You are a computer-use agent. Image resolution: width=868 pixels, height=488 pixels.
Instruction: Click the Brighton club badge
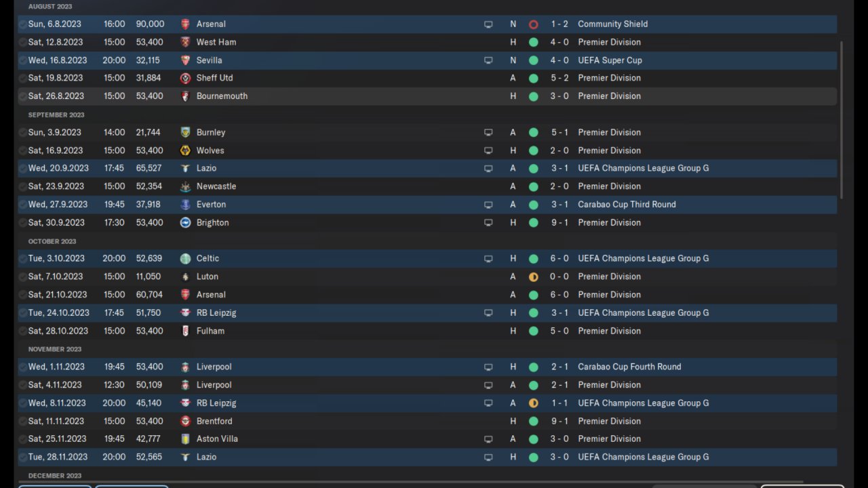point(185,222)
